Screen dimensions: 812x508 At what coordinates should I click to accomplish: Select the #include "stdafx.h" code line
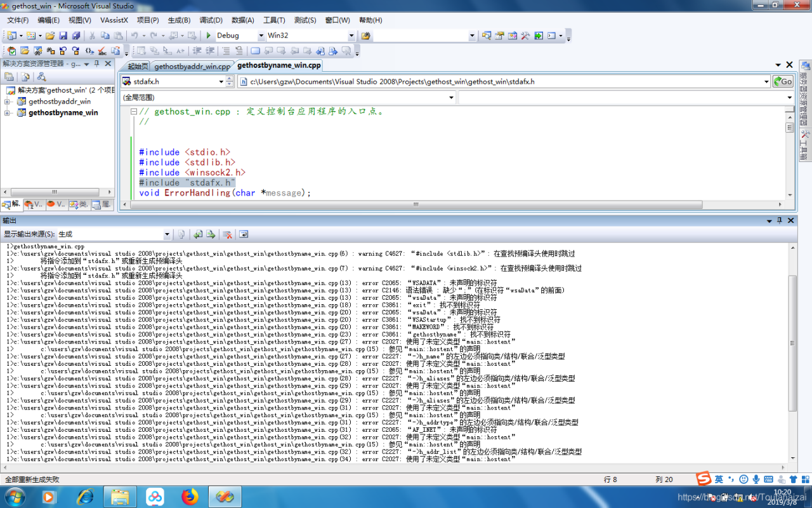click(187, 182)
